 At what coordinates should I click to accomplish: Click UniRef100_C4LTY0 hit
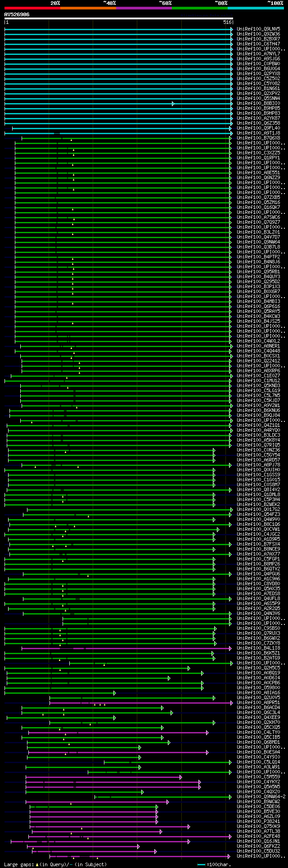click(258, 732)
